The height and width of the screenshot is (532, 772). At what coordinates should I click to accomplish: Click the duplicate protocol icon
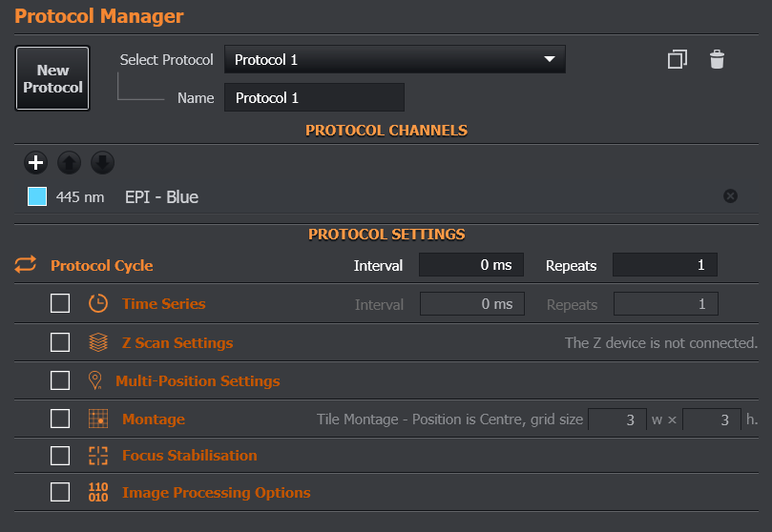pos(677,60)
